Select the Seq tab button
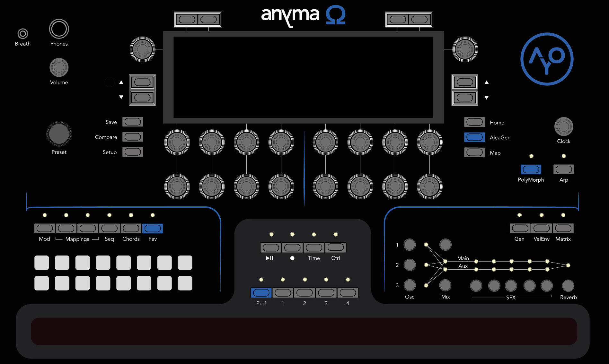 tap(109, 229)
